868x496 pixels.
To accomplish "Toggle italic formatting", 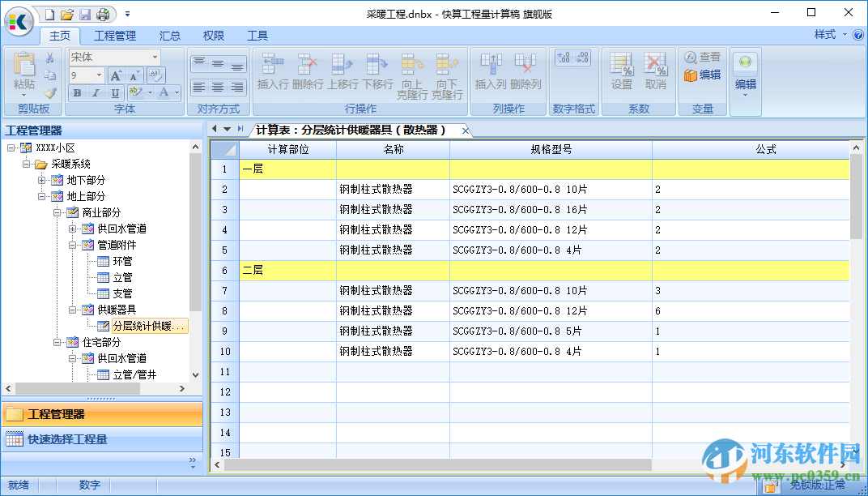I will 96,92.
